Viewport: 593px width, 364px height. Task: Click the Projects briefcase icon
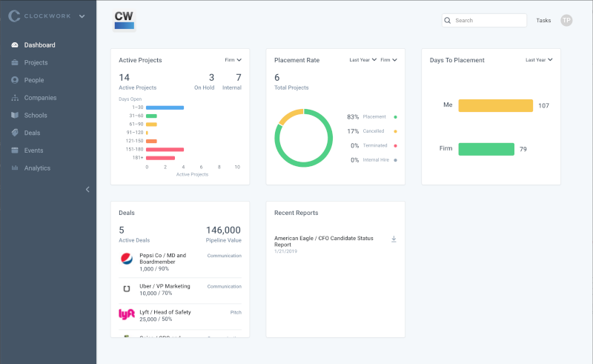[15, 63]
